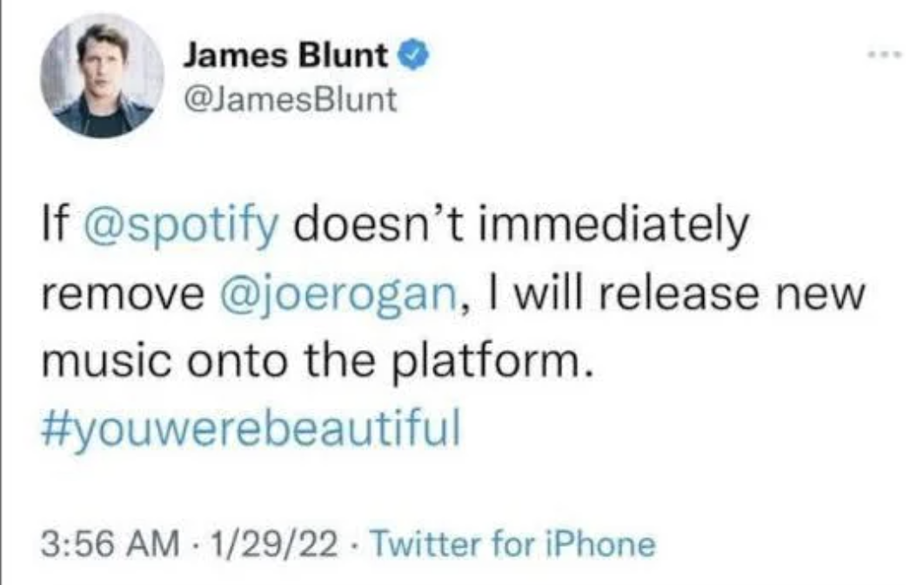This screenshot has height=585, width=924.
Task: Click James Blunt's verified blue checkmark badge
Action: pyautogui.click(x=412, y=54)
